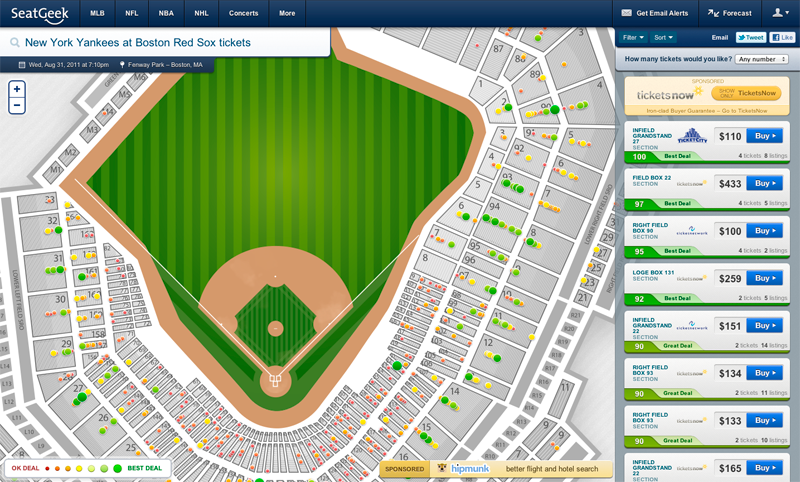Buy the $133 Right Field Box 93 tickets
This screenshot has height=482, width=800.
[764, 421]
